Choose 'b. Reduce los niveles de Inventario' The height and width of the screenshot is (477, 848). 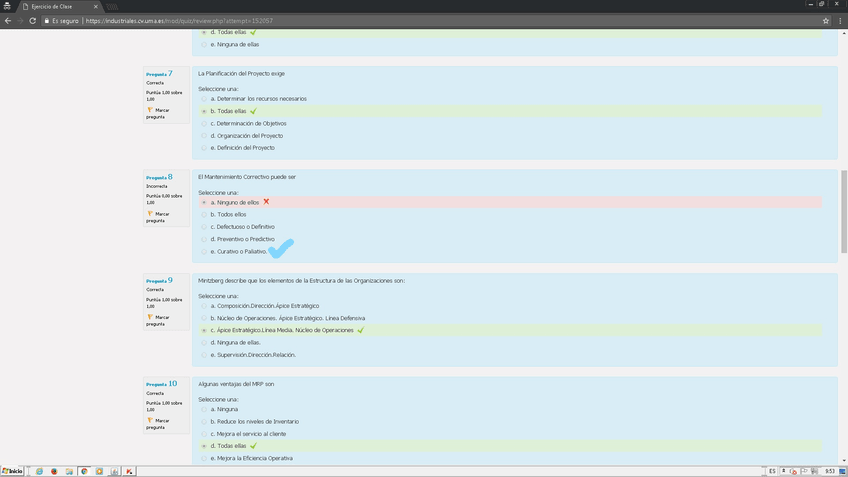coord(204,421)
